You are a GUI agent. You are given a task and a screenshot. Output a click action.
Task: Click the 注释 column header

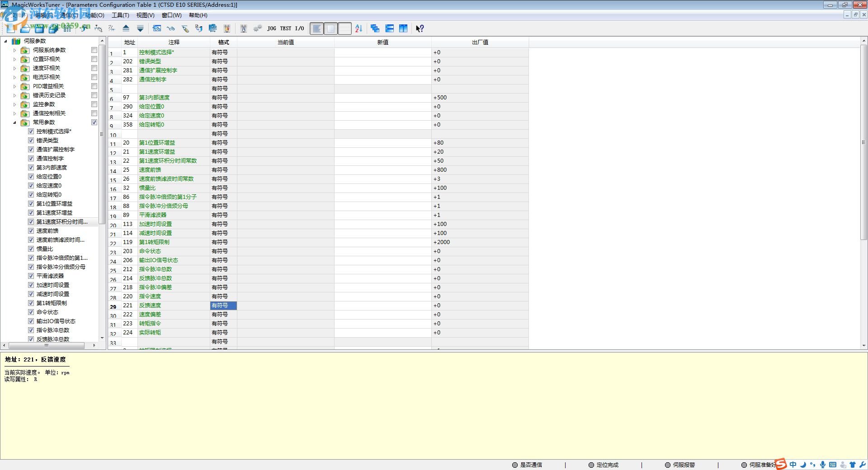pyautogui.click(x=174, y=42)
